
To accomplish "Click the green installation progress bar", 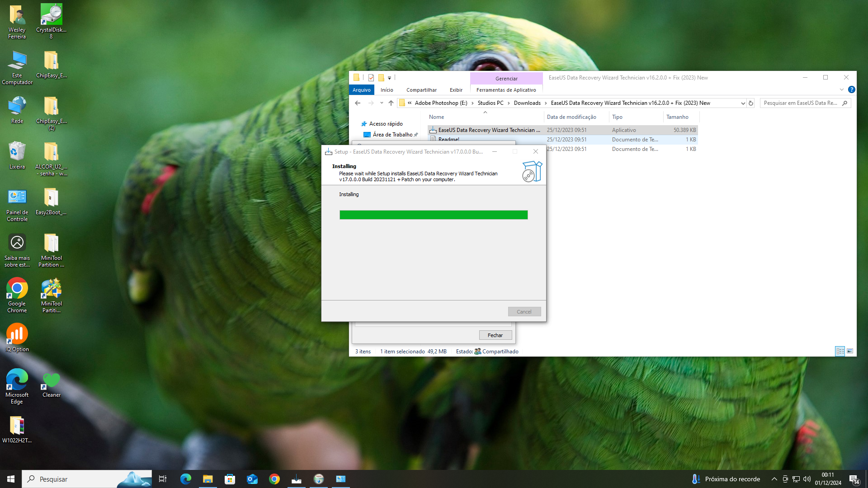I will click(434, 215).
